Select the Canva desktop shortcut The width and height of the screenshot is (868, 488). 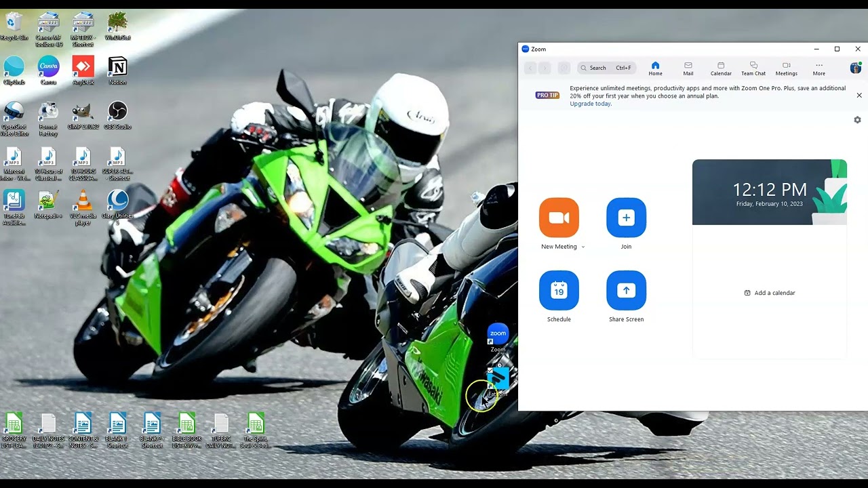coord(48,70)
